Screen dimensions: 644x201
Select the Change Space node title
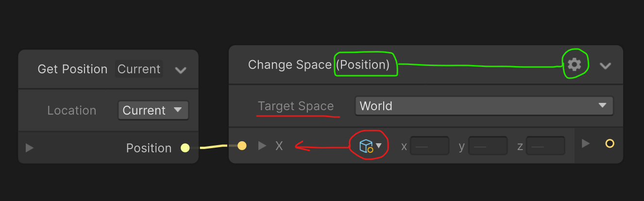(289, 65)
